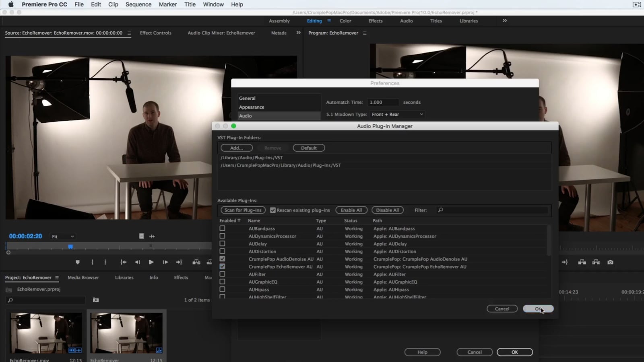Viewport: 644px width, 362px height.
Task: Disable CrumplePop EchoRemover AU checkbox
Action: [222, 267]
